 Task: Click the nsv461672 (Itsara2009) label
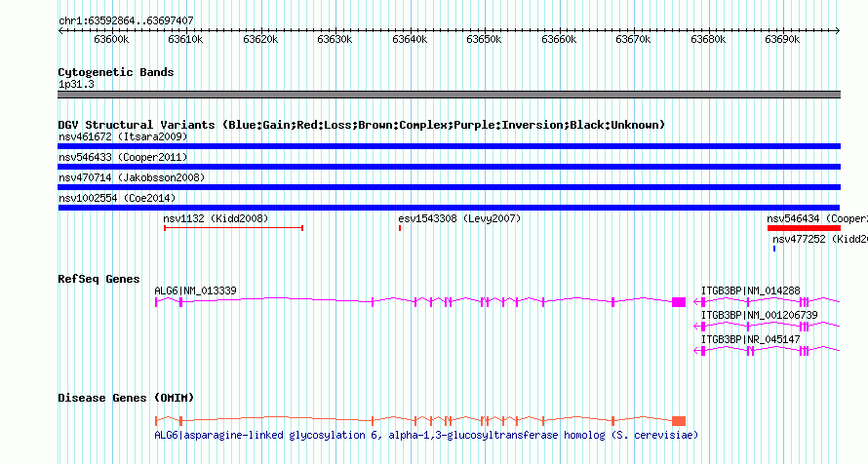point(123,136)
